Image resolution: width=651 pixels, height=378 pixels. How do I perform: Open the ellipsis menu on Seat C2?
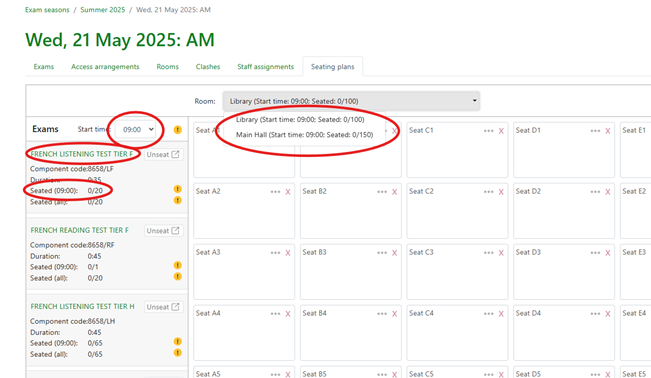pyautogui.click(x=488, y=192)
